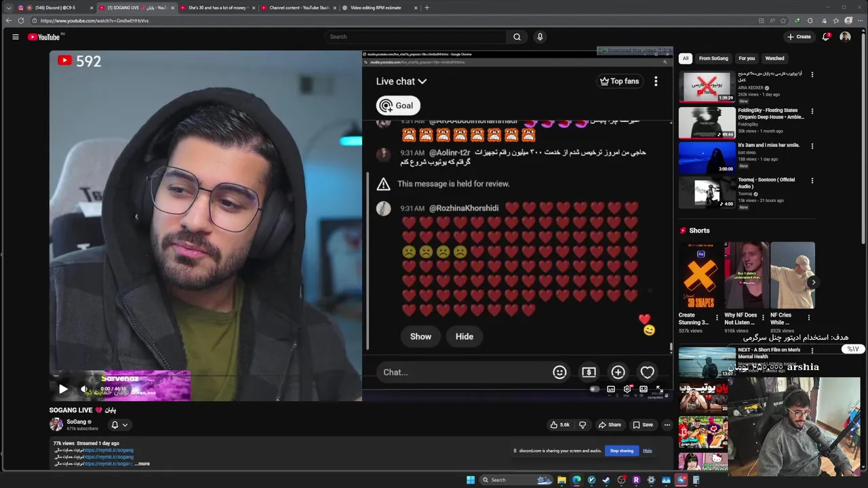Open File Explorer from the taskbar
The height and width of the screenshot is (488, 868).
click(x=561, y=480)
